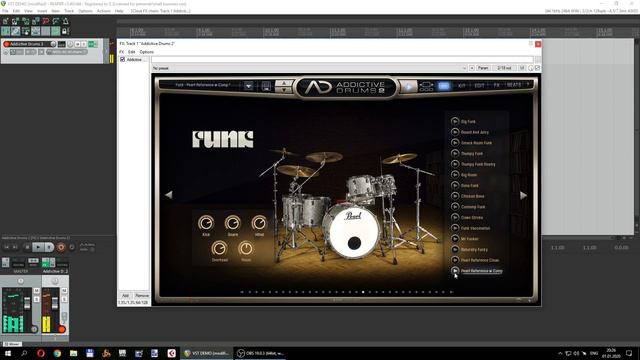640x360 pixels.
Task: Click the Addictive Drums play button in top bar
Action: coord(409,87)
